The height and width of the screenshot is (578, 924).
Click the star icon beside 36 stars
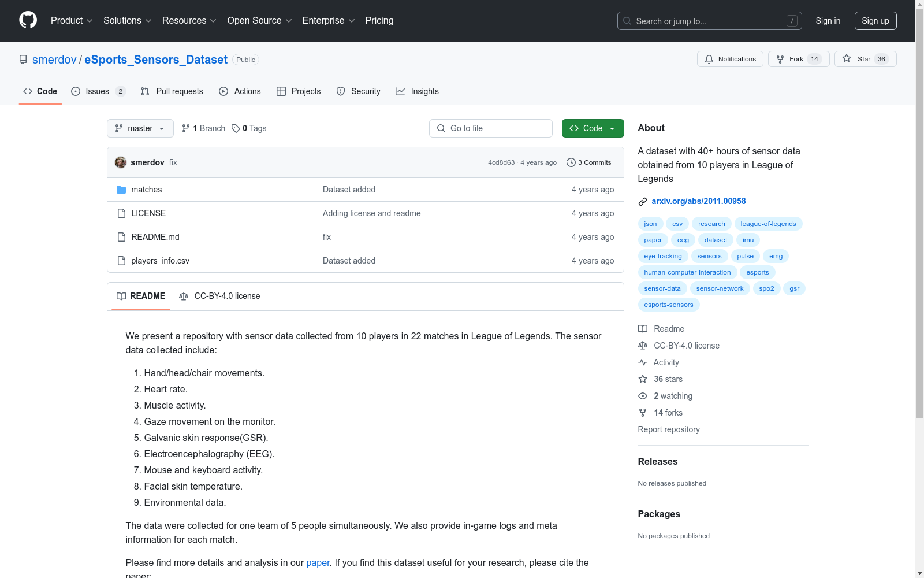tap(643, 379)
